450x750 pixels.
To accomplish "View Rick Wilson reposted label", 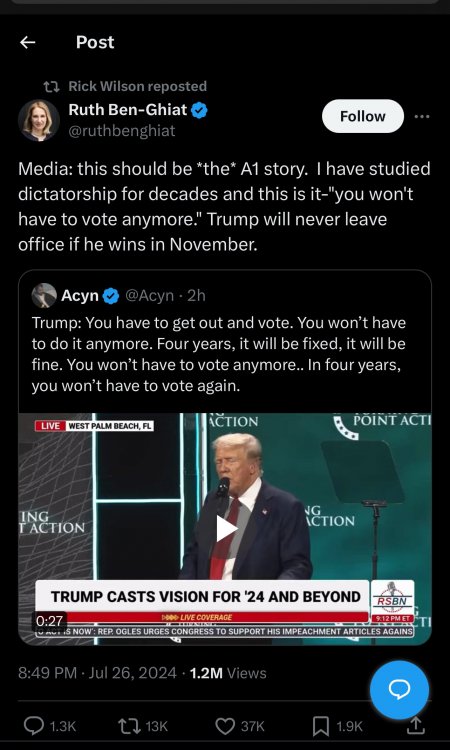I will (x=138, y=86).
